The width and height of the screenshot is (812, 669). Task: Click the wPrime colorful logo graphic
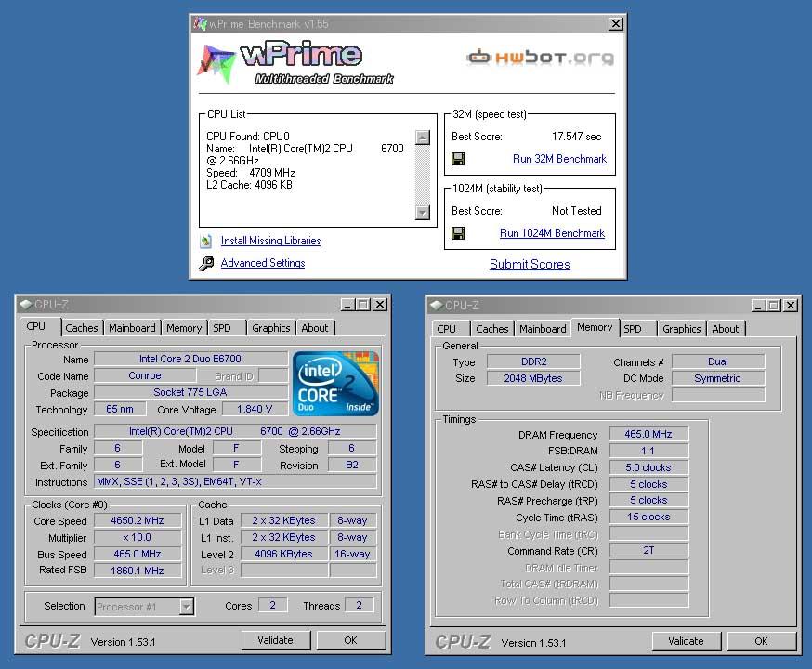[216, 64]
